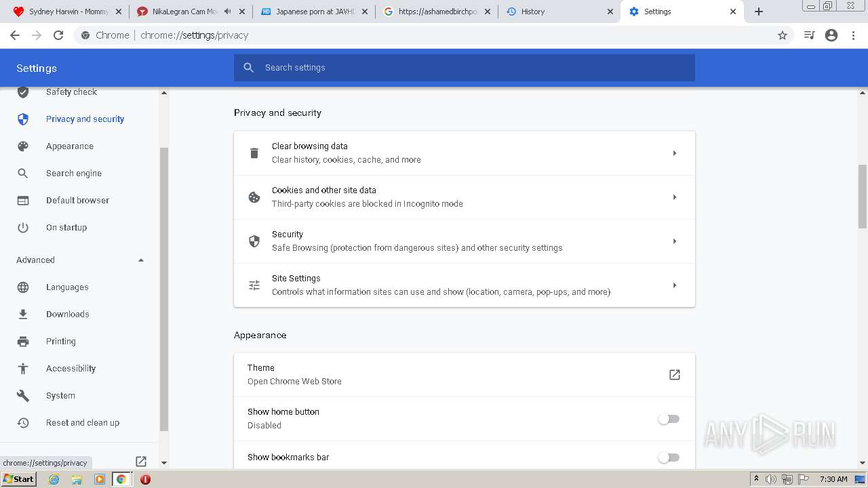The width and height of the screenshot is (868, 488).
Task: Open Accessibility settings in sidebar
Action: 71,369
